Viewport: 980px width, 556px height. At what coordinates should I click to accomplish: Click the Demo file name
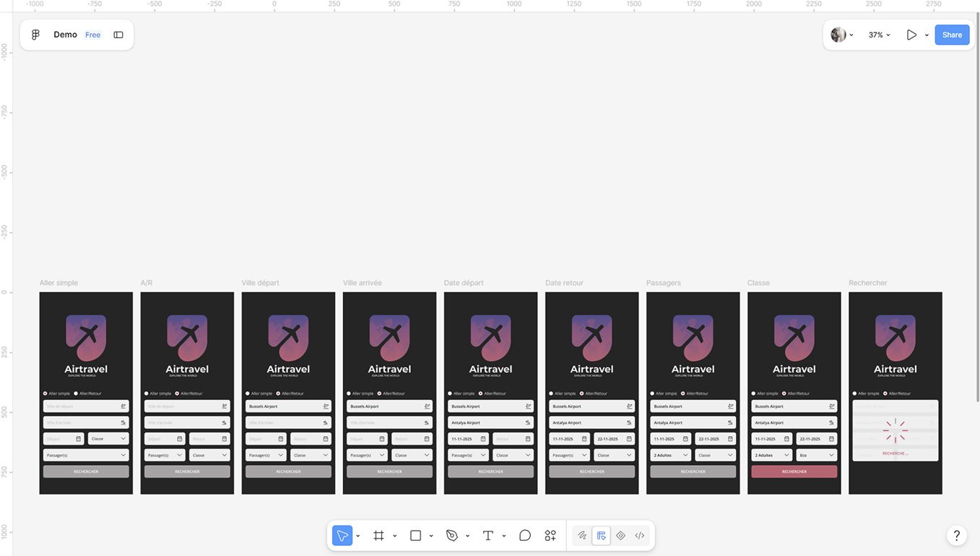pyautogui.click(x=65, y=35)
